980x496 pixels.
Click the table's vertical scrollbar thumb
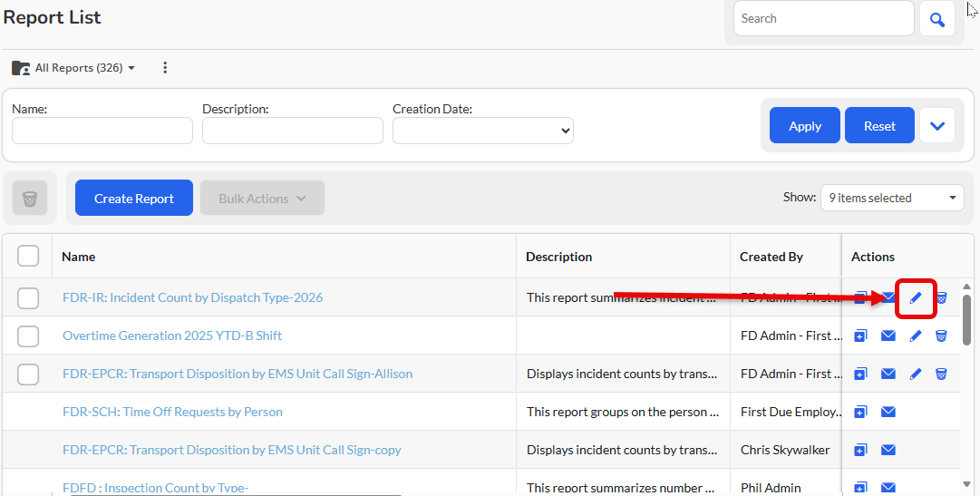coord(966,319)
